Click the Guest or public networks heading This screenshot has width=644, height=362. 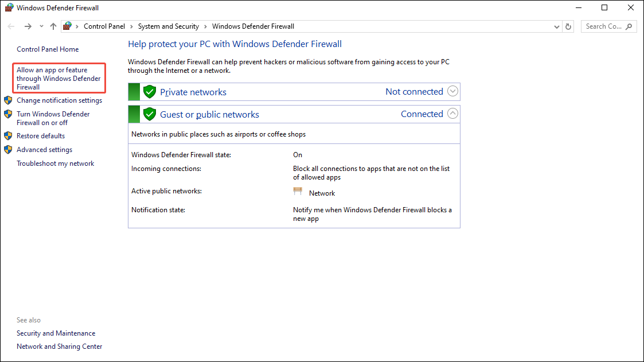pos(209,115)
